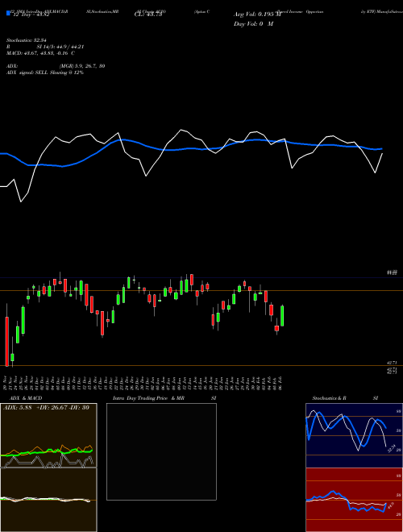403x532 pixels.
Task: Click the "MACD: 43.67, 43.83, -0.16 C" line
Action: (x=40, y=53)
